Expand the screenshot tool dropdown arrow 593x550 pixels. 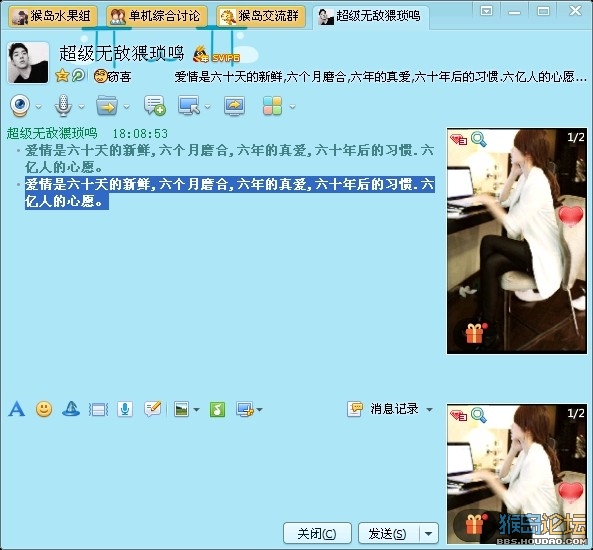(259, 409)
